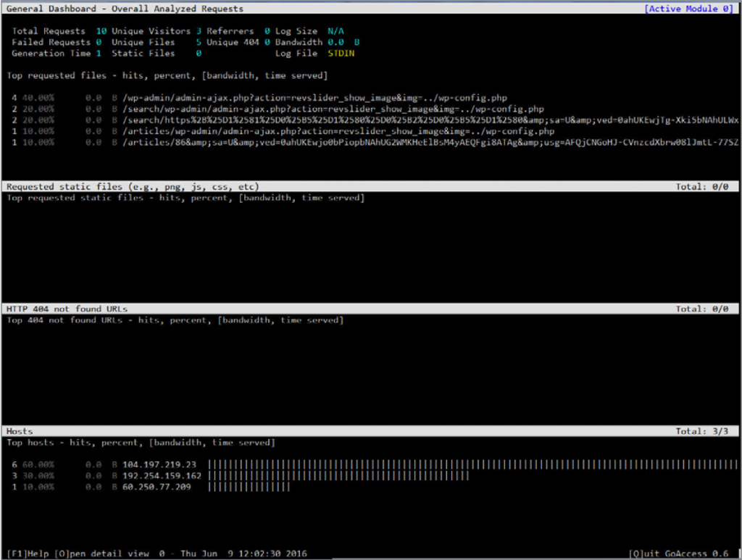The height and width of the screenshot is (560, 742).
Task: Select host 192.254.159.162
Action: pos(162,476)
